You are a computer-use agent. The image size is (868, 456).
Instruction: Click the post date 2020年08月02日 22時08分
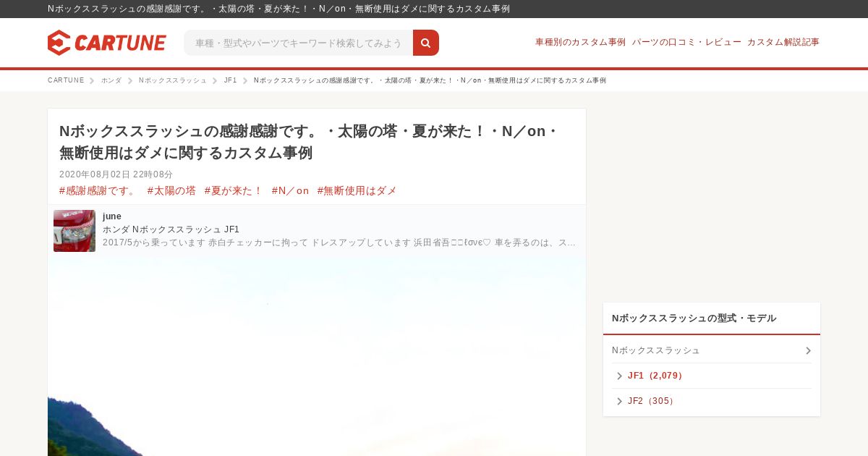[116, 174]
